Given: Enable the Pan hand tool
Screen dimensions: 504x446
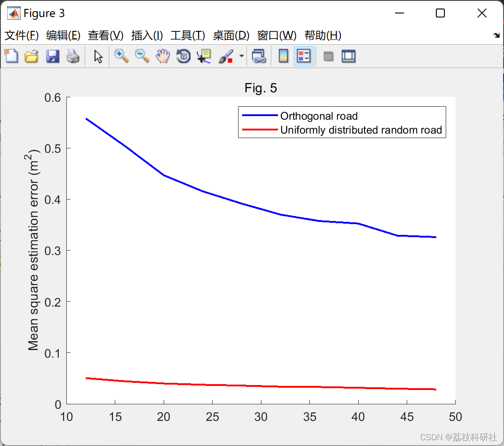Looking at the screenshot, I should (x=163, y=56).
